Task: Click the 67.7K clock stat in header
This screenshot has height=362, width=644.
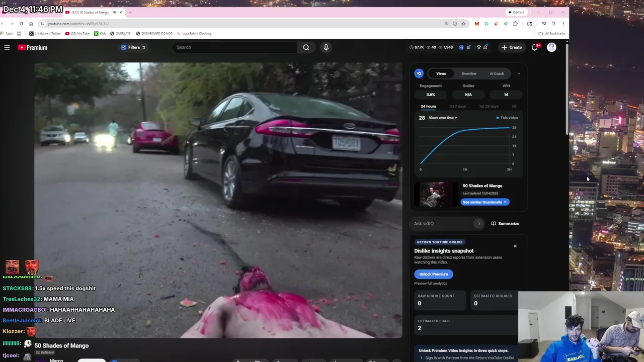Action: (x=417, y=47)
